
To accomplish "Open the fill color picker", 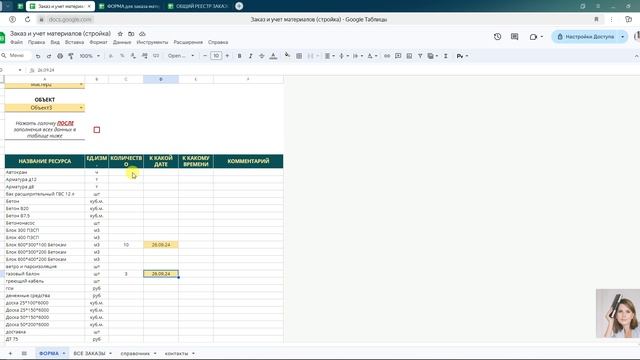I will (287, 56).
